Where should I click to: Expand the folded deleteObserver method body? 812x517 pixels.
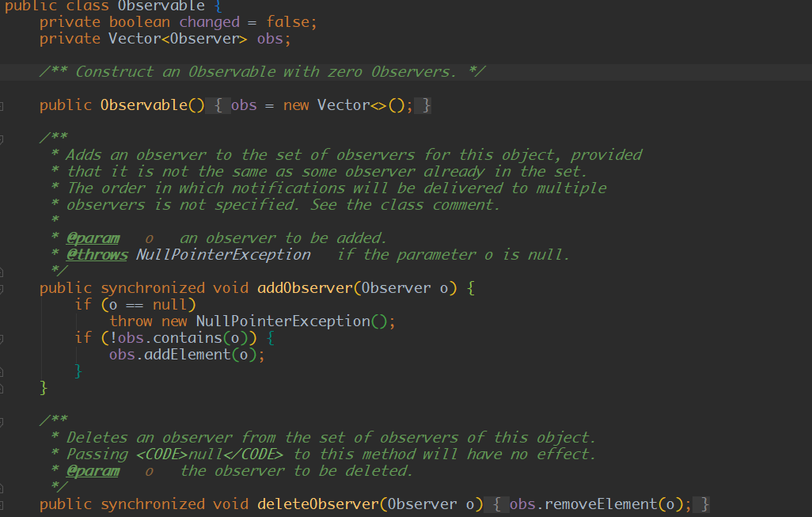point(2,505)
